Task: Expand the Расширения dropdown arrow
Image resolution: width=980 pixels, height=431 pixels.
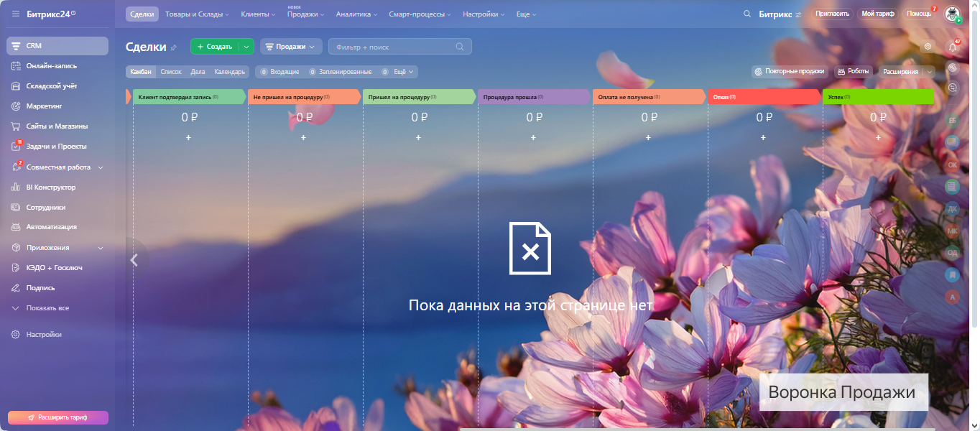Action: (x=930, y=72)
